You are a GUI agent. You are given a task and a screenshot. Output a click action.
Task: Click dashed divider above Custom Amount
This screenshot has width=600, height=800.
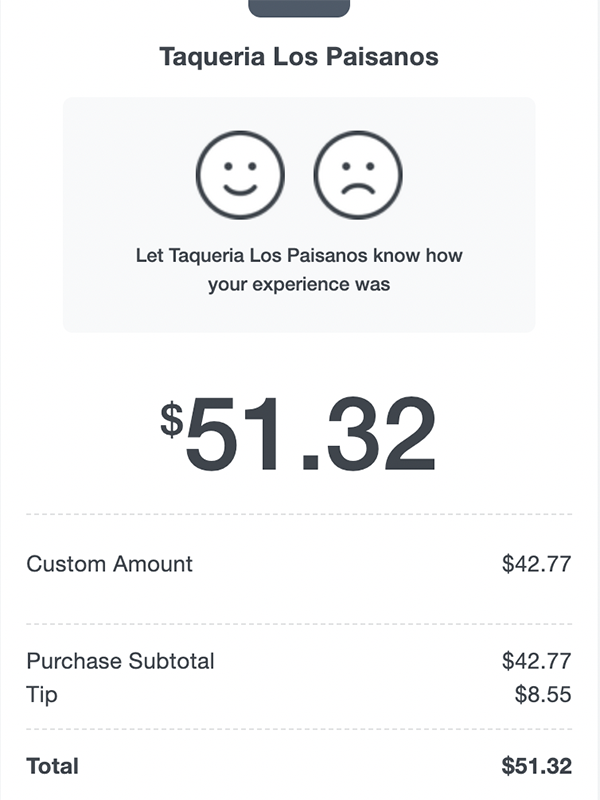299,514
